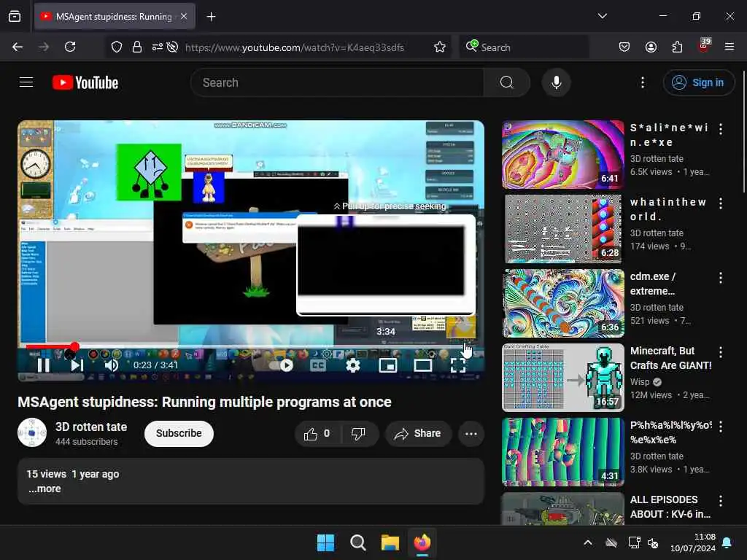Image resolution: width=747 pixels, height=560 pixels.
Task: Open ALL EPISODES ABOUT : KV-6 video title
Action: point(671,507)
